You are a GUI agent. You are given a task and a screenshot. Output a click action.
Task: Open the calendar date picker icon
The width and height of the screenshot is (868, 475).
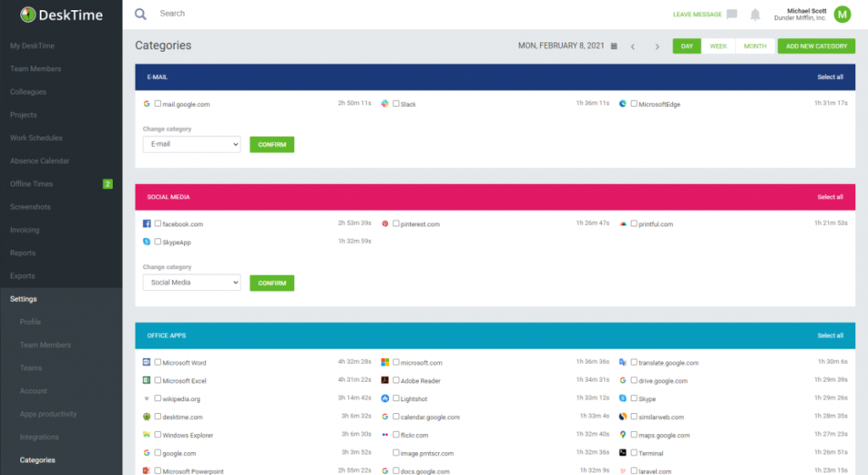point(614,46)
